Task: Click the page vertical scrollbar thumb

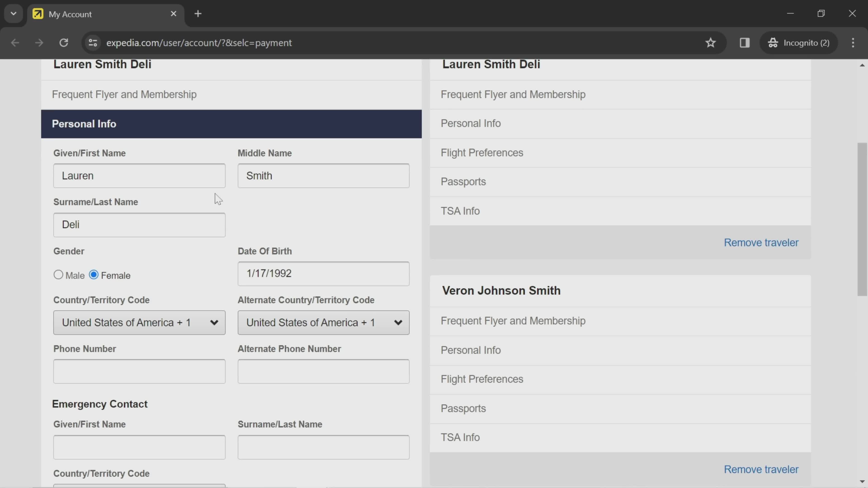Action: pyautogui.click(x=862, y=219)
